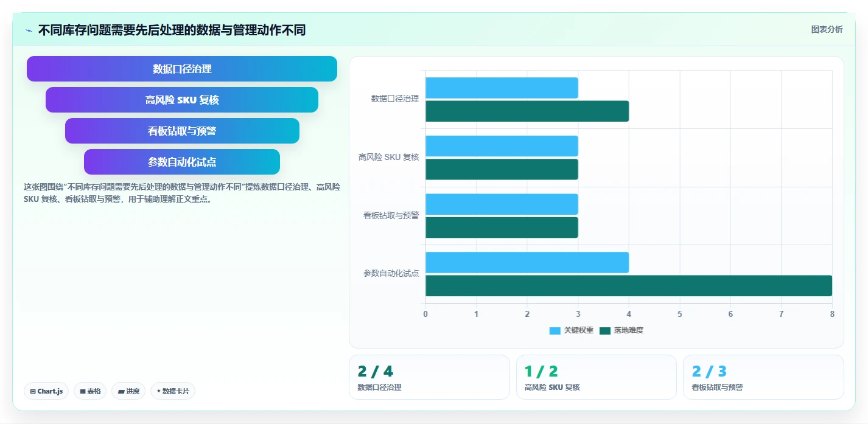This screenshot has height=424, width=868.
Task: Click the 落地难度 bar for 高风险 SKU 复核
Action: click(x=502, y=169)
